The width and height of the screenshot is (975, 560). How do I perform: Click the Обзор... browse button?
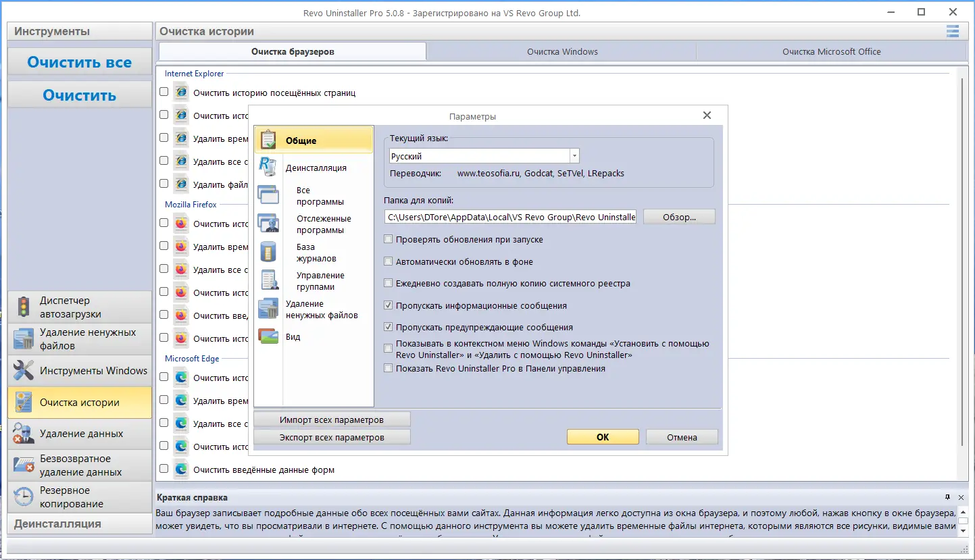pyautogui.click(x=679, y=217)
